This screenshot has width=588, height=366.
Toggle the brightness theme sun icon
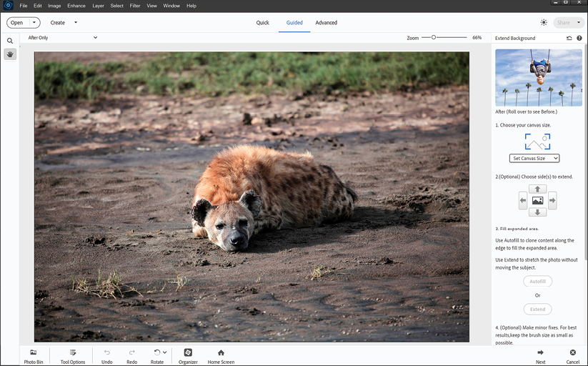pyautogui.click(x=544, y=23)
